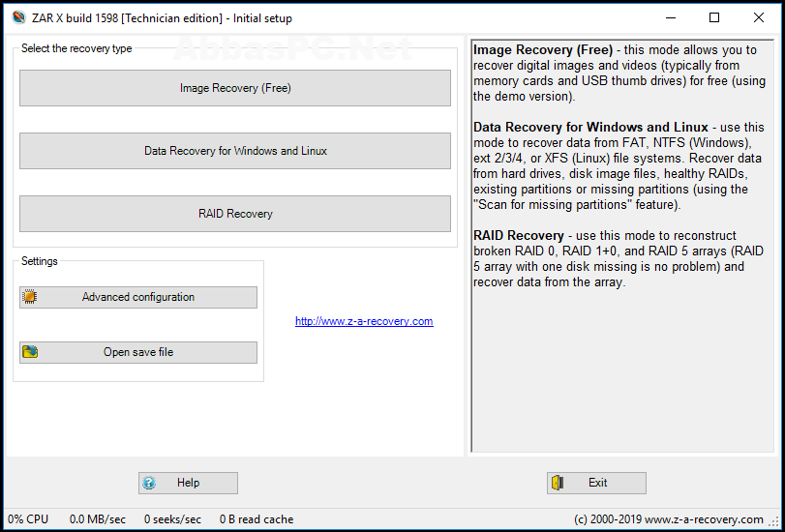
Task: Click the resize grip in status bar corner
Action: pyautogui.click(x=773, y=522)
